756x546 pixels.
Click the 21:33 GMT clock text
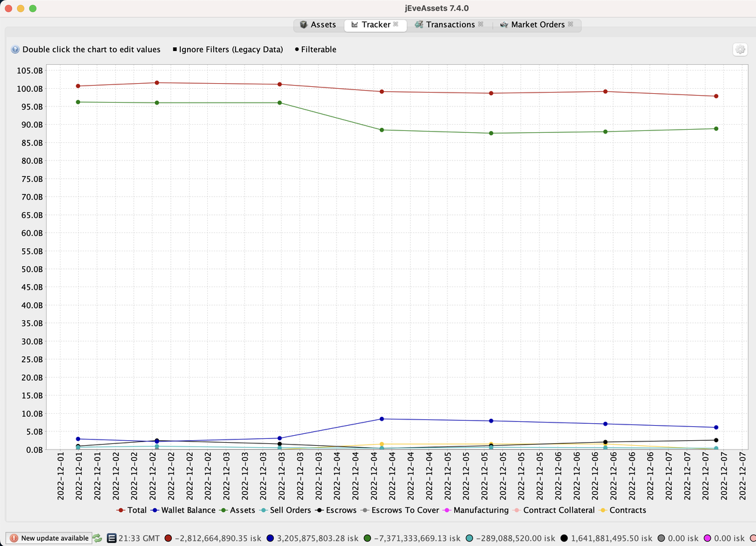139,538
